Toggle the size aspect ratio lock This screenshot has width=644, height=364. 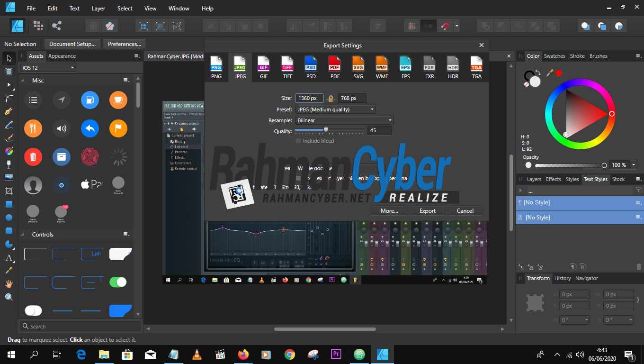pyautogui.click(x=331, y=98)
